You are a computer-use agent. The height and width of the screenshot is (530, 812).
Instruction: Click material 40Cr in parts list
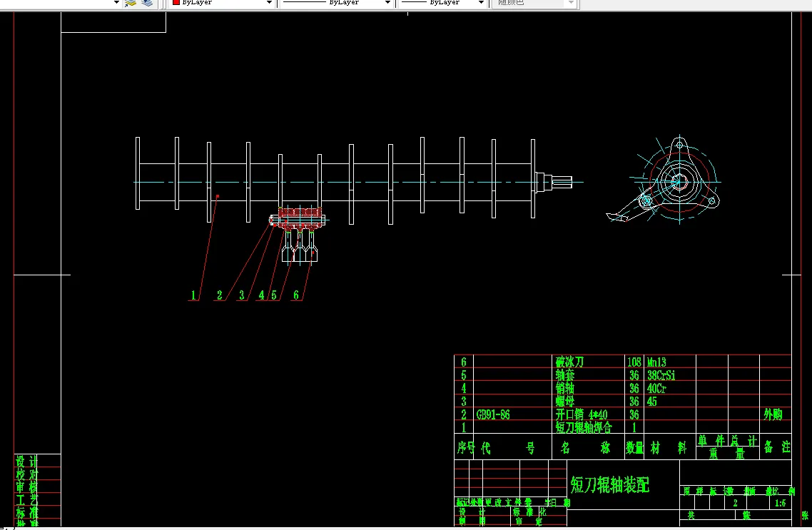[x=656, y=387]
